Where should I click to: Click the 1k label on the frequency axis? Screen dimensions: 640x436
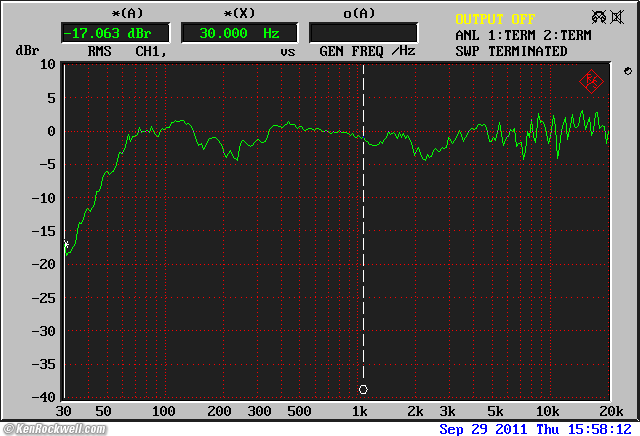coord(360,411)
